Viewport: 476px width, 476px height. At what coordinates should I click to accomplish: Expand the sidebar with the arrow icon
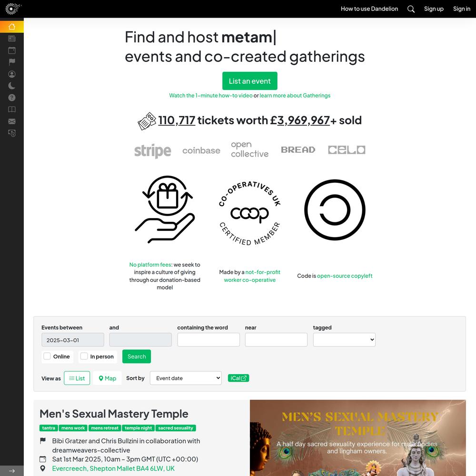(x=12, y=471)
